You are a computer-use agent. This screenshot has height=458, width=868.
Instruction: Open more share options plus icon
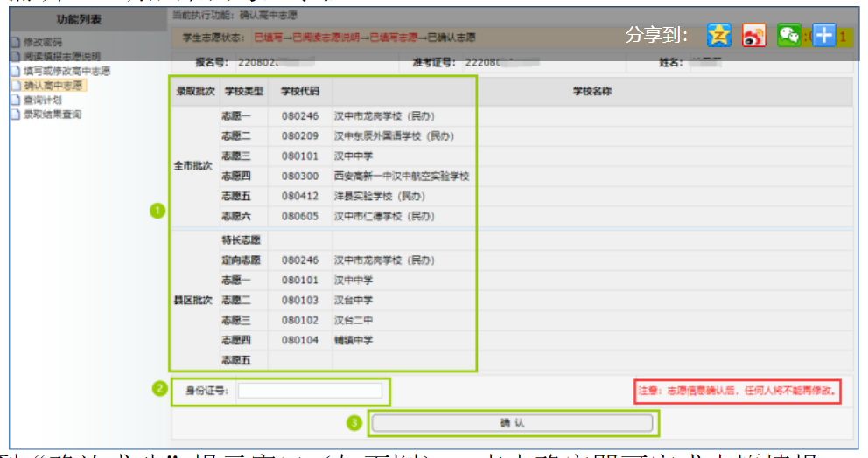coord(823,35)
